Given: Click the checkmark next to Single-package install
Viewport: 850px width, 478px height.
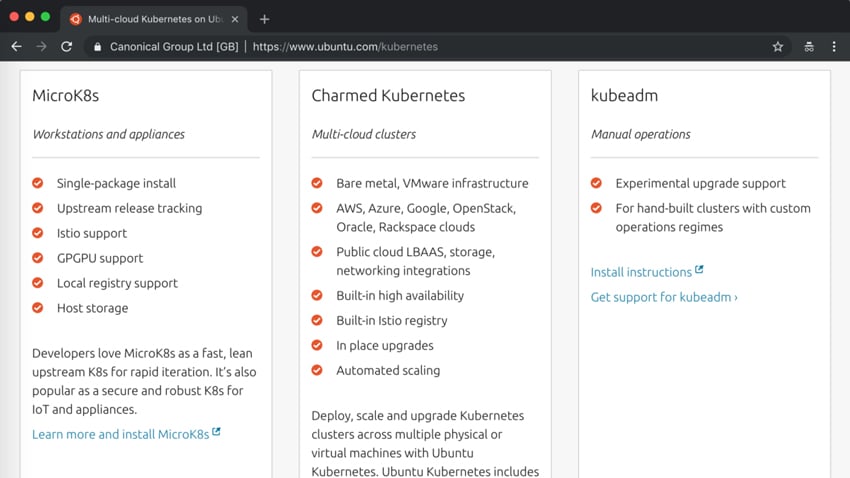Looking at the screenshot, I should (x=37, y=183).
